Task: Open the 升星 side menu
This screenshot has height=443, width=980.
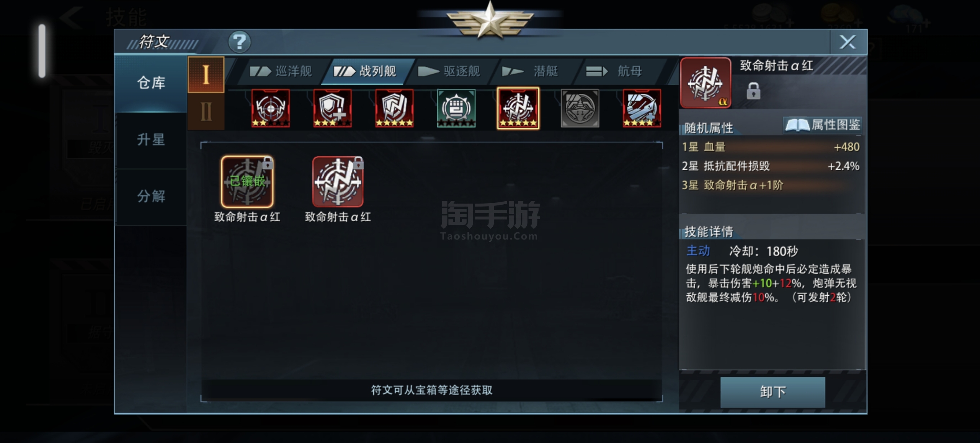Action: coord(151,140)
